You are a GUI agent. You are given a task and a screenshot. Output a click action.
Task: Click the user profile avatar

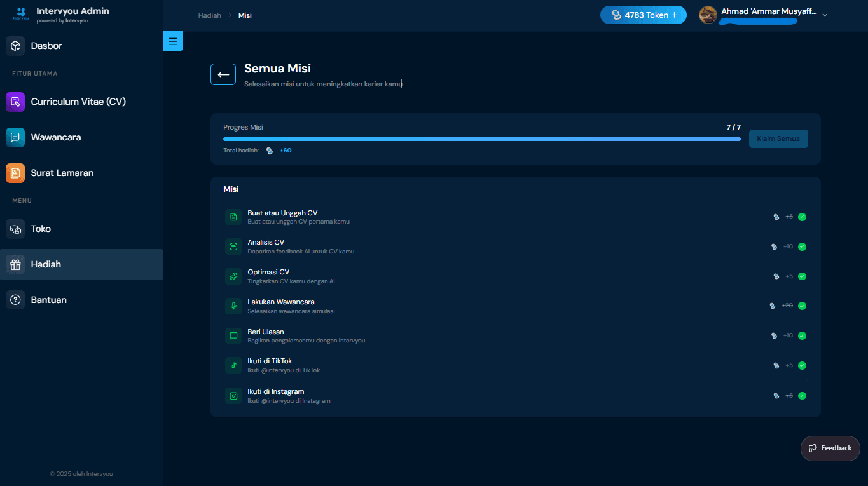708,15
